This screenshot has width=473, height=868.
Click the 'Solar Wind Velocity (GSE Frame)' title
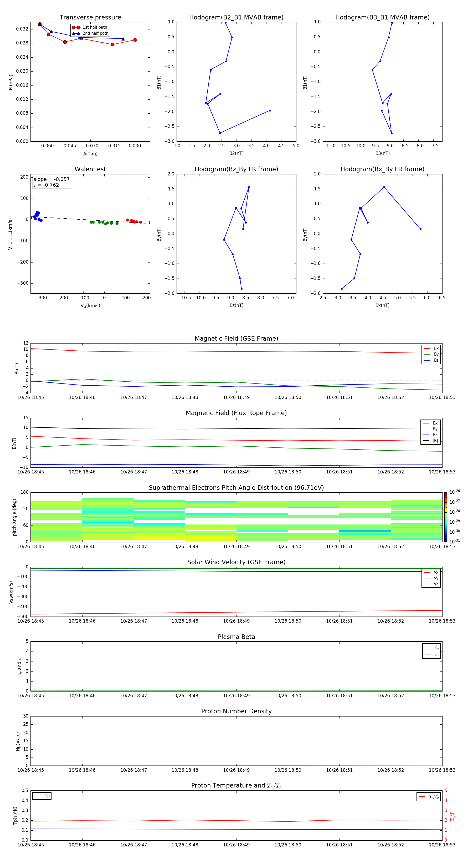tap(236, 562)
